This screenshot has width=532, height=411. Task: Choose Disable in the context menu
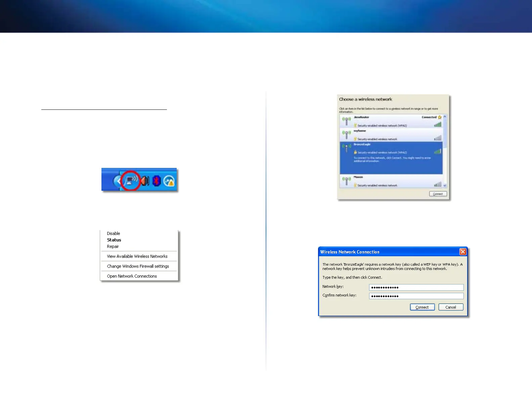click(x=114, y=233)
